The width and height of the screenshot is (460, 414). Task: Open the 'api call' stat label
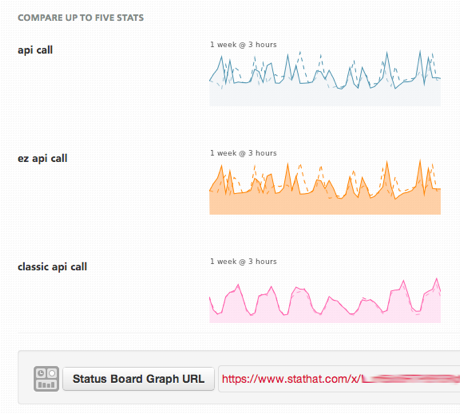(35, 50)
